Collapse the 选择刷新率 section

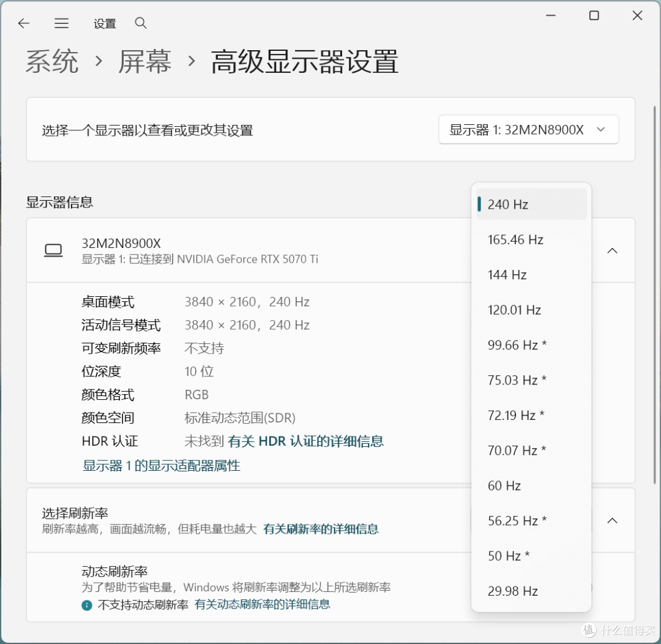point(612,520)
